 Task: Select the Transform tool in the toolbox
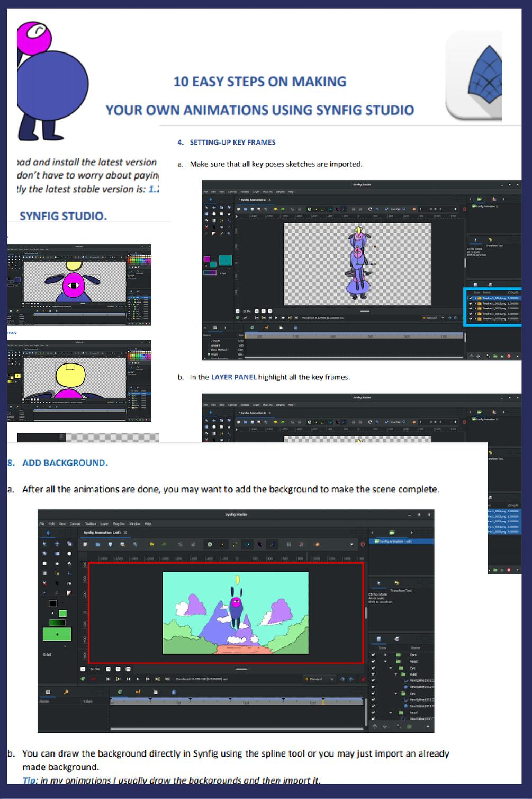tap(44, 543)
